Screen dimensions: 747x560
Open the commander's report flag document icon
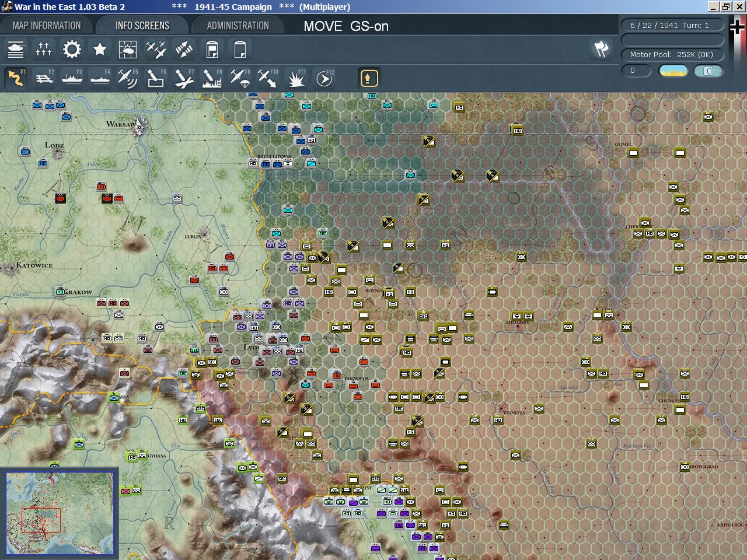click(212, 50)
